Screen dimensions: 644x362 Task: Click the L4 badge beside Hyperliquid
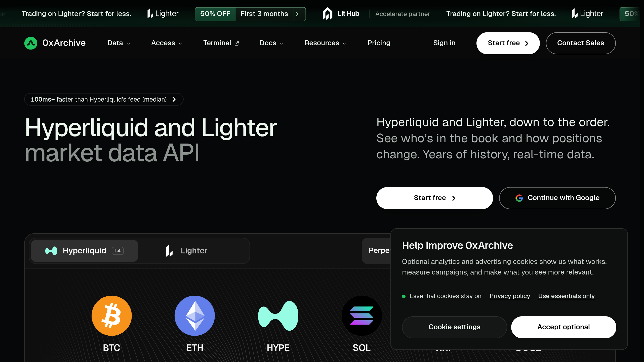pos(117,251)
